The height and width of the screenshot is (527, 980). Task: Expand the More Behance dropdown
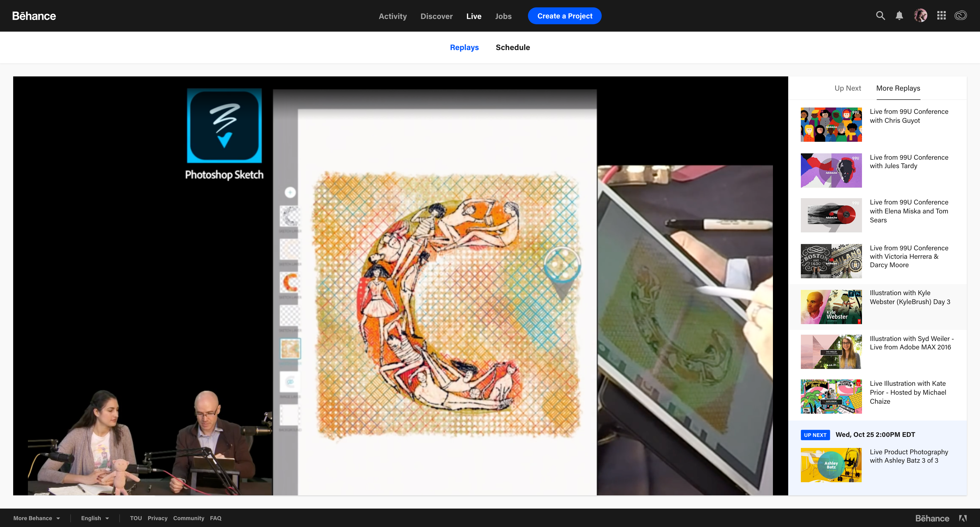click(x=37, y=518)
